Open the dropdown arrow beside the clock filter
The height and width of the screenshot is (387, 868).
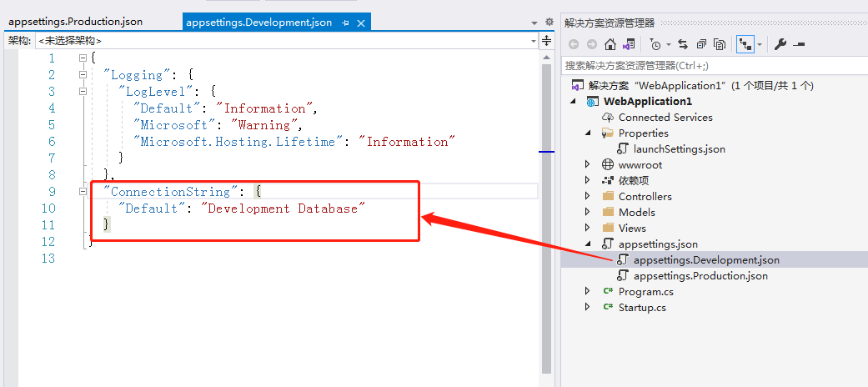pos(669,45)
